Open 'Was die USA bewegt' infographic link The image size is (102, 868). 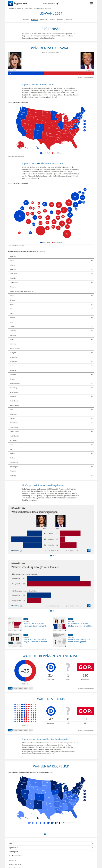tap(79, 640)
